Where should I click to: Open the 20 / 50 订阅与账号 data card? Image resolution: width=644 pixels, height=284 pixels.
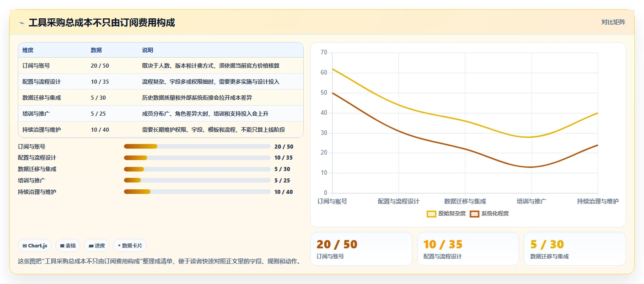tap(361, 249)
